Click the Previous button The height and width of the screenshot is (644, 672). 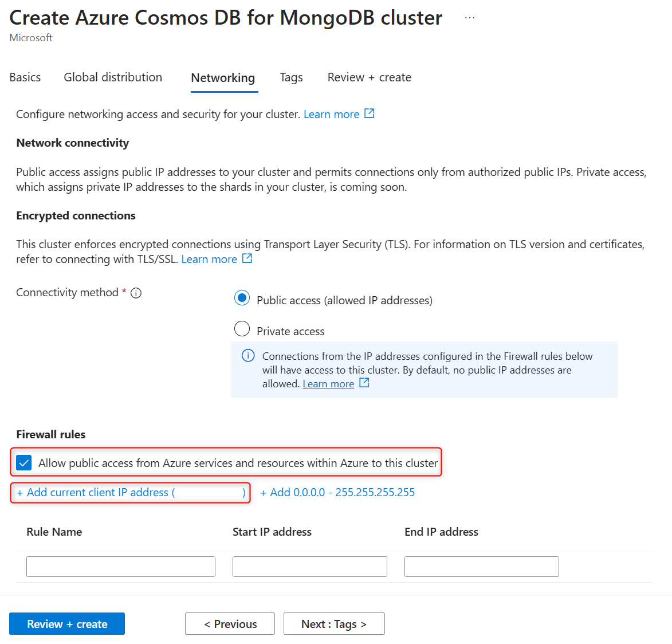(230, 624)
